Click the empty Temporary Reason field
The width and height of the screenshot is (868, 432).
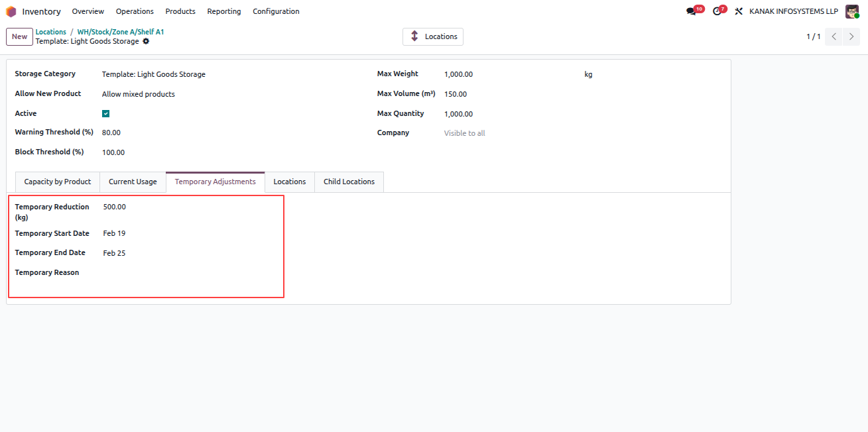(191, 273)
